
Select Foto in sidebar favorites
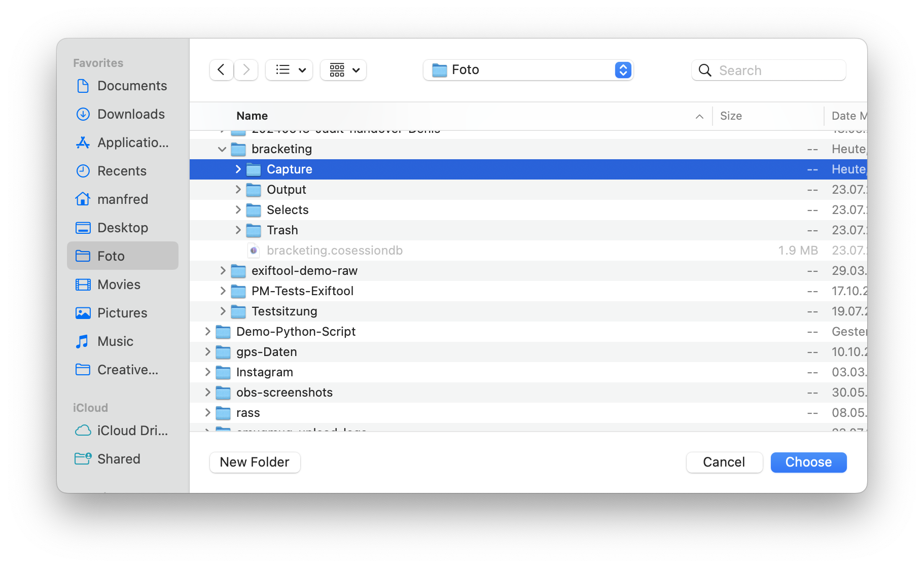[122, 256]
